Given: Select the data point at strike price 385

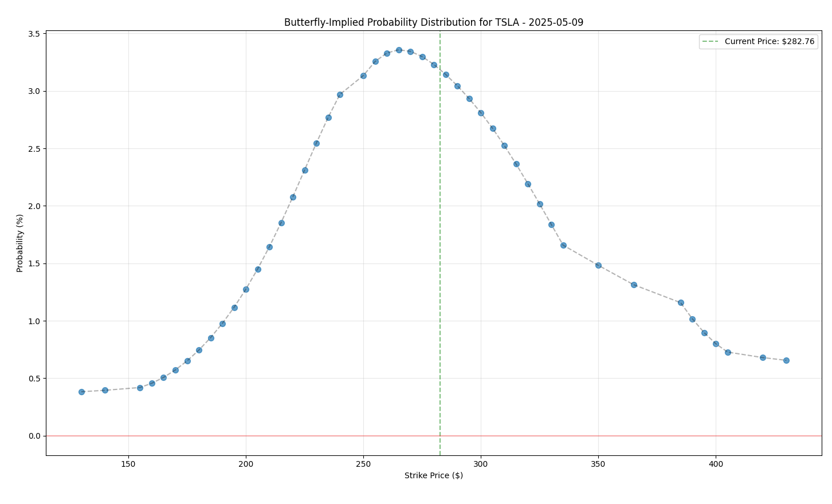Looking at the screenshot, I should coord(681,302).
